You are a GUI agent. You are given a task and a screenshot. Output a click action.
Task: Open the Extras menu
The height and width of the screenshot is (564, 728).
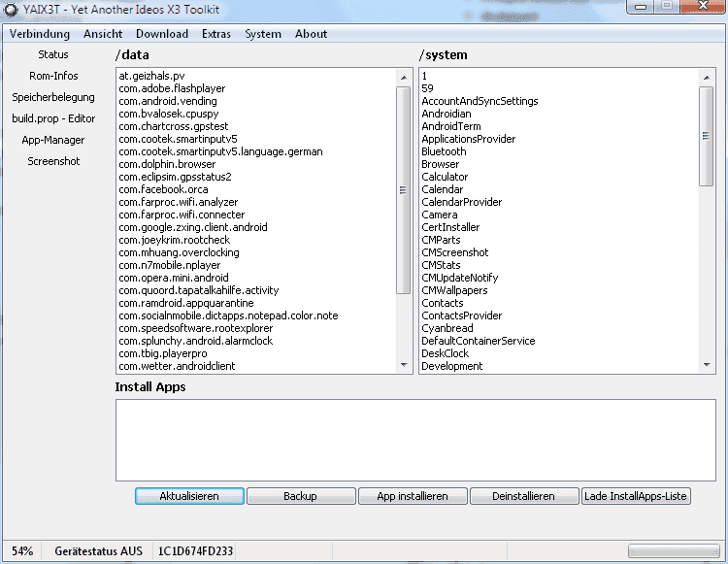(215, 34)
